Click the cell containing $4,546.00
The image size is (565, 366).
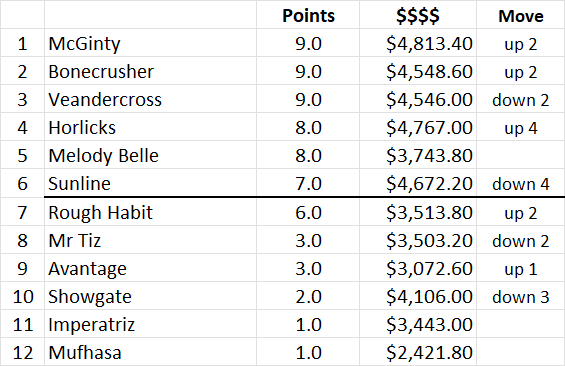418,99
